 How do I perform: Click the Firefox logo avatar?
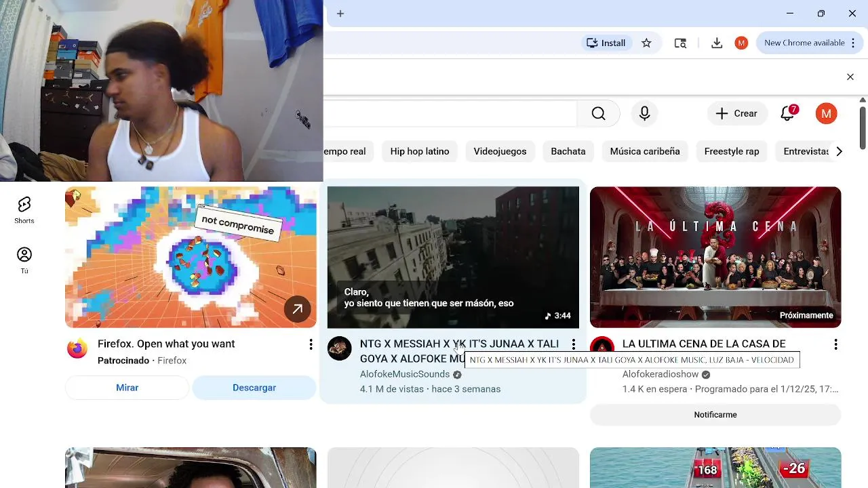coord(77,348)
